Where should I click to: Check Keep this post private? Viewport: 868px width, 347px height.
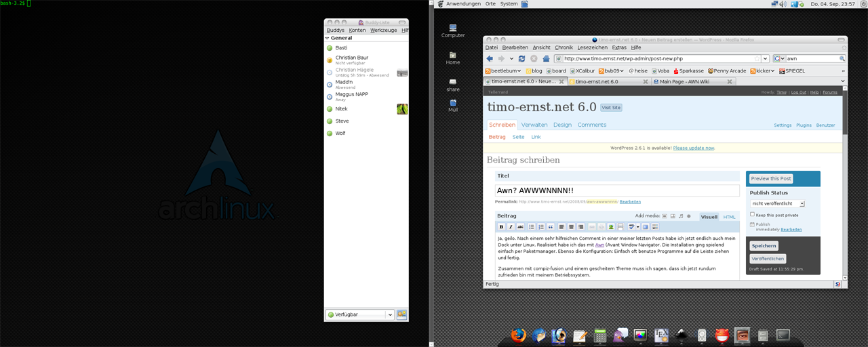[752, 215]
